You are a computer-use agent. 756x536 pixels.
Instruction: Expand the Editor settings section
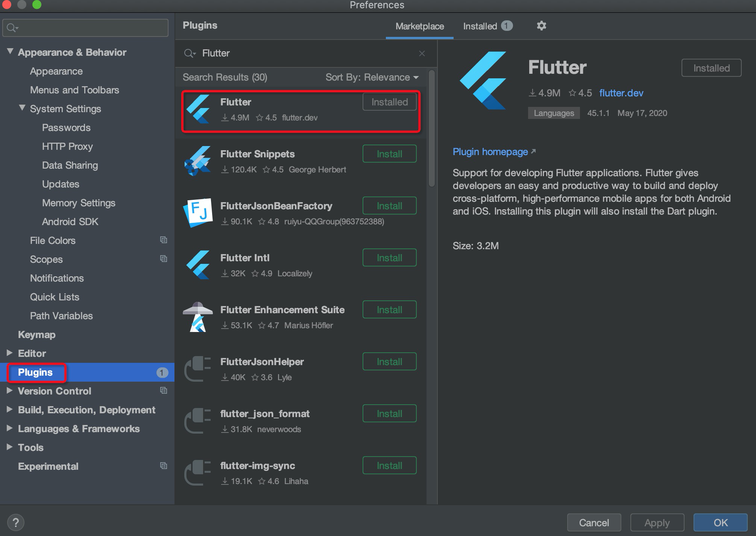(x=9, y=353)
